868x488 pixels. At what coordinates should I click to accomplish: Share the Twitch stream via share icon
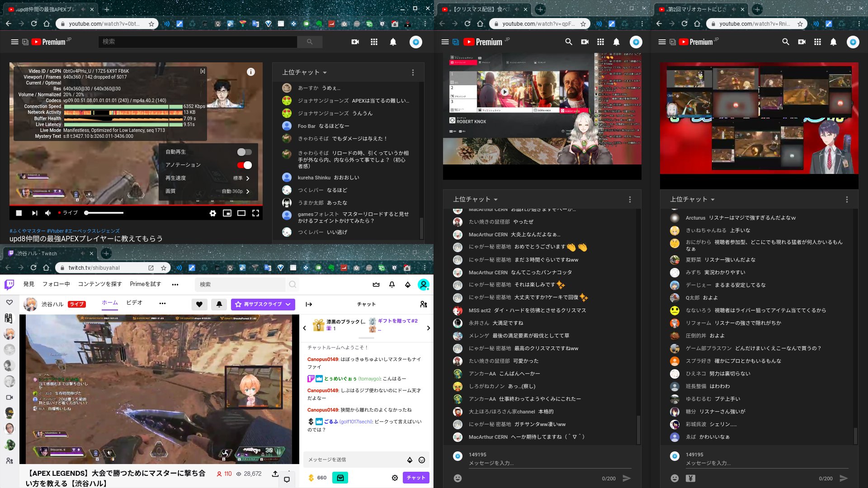pos(275,474)
